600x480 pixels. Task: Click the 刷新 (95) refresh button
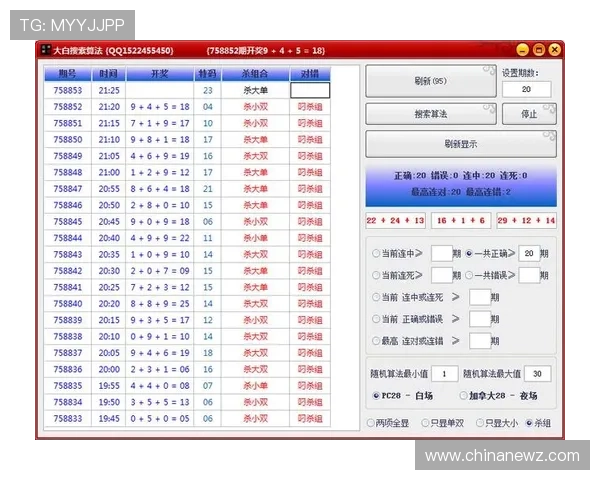click(430, 81)
